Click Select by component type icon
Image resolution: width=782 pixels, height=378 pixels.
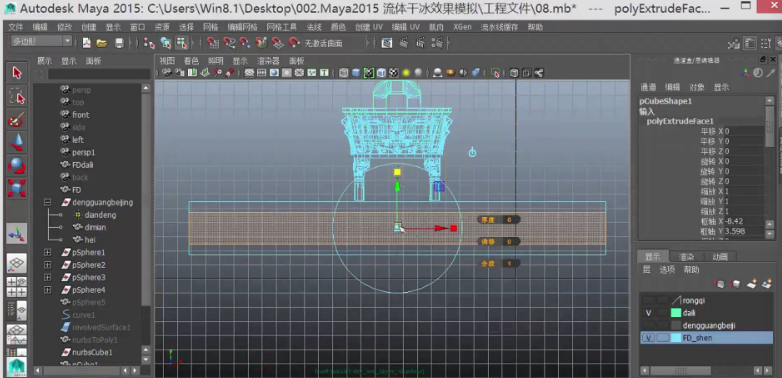point(182,43)
